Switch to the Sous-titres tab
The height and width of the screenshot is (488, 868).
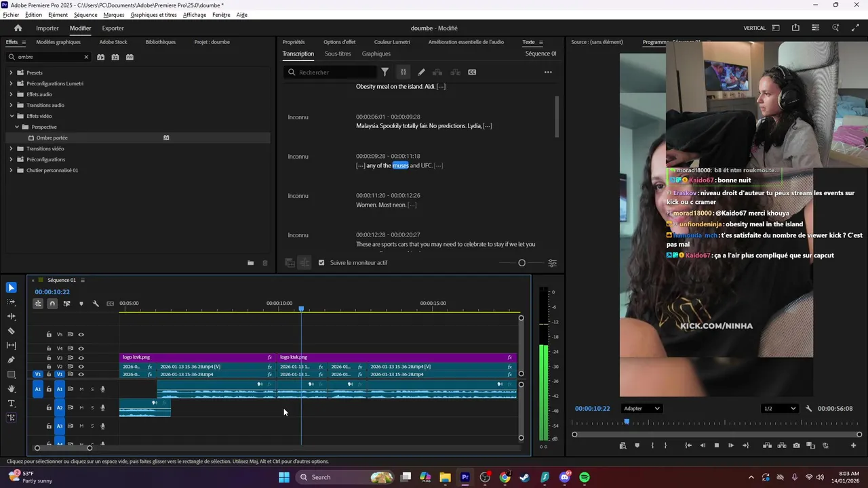point(338,54)
